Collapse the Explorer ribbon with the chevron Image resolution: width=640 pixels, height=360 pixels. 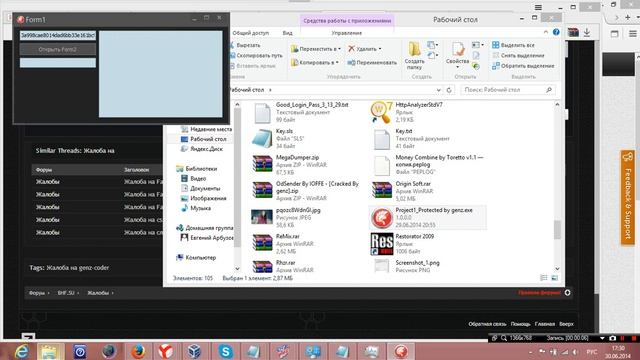point(546,32)
